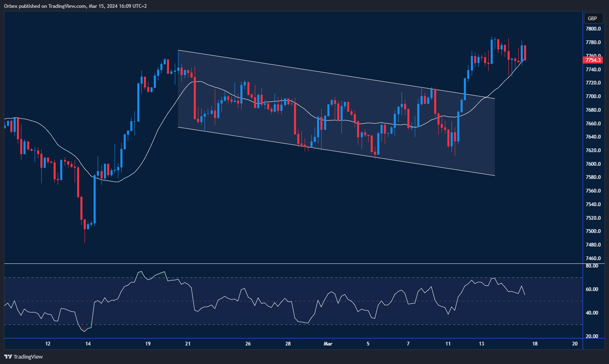Open the price scale by clicking 7800.0
609x364 pixels.
point(593,29)
